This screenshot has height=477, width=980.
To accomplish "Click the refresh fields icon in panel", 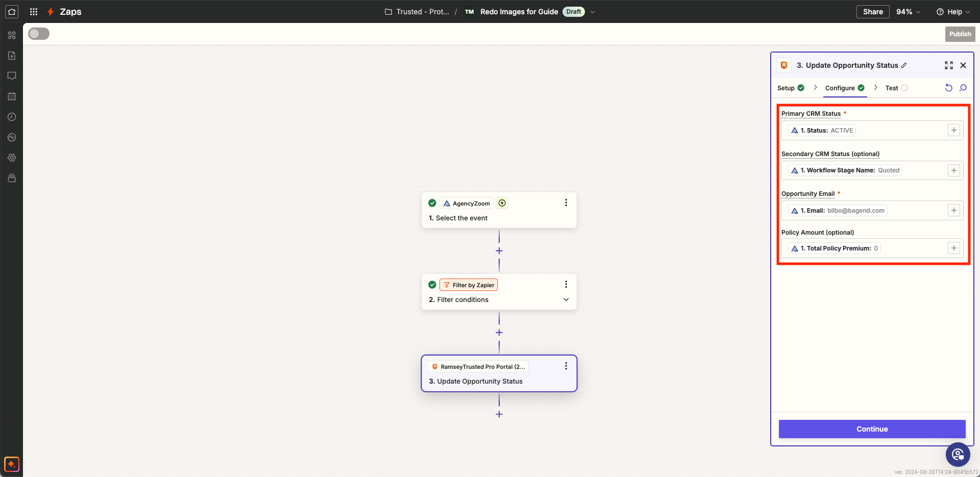I will [948, 88].
